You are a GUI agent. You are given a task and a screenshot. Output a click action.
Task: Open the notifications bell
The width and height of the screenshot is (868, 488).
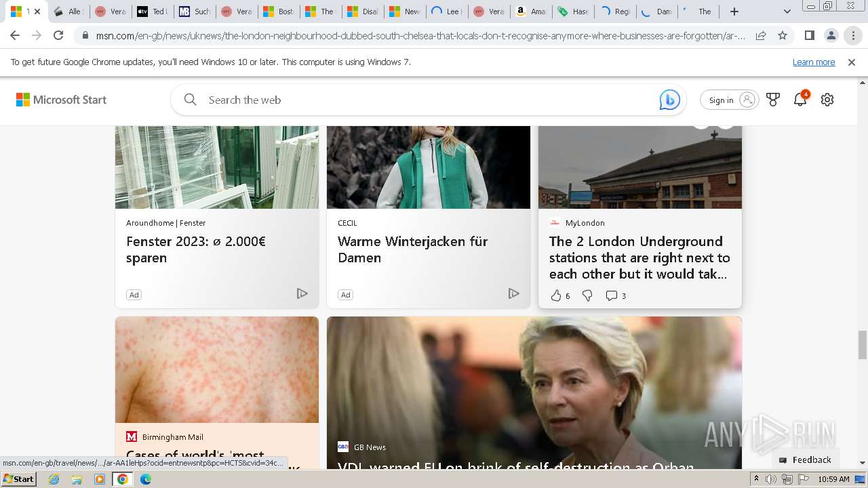click(x=800, y=100)
